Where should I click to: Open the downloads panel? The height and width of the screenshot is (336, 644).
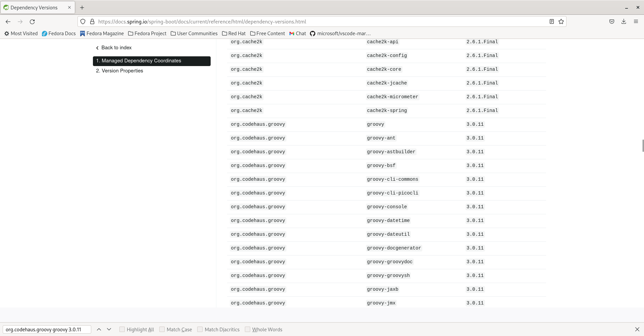[624, 21]
